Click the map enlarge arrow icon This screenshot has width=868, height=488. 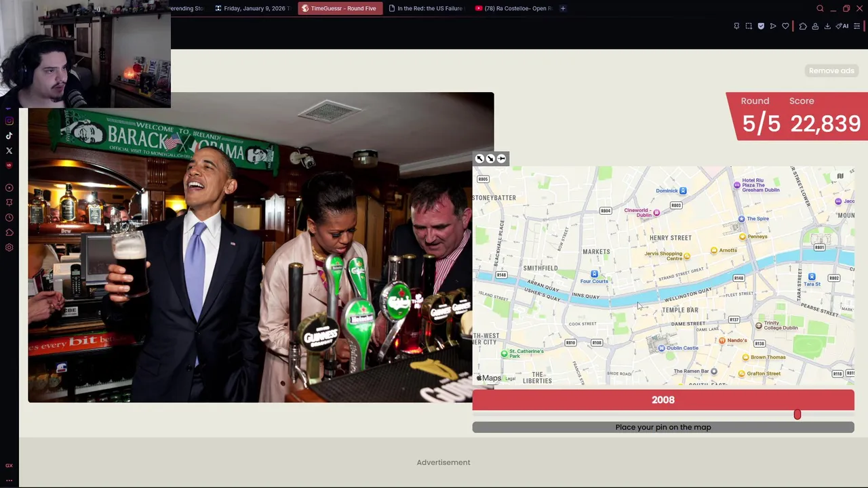click(479, 159)
